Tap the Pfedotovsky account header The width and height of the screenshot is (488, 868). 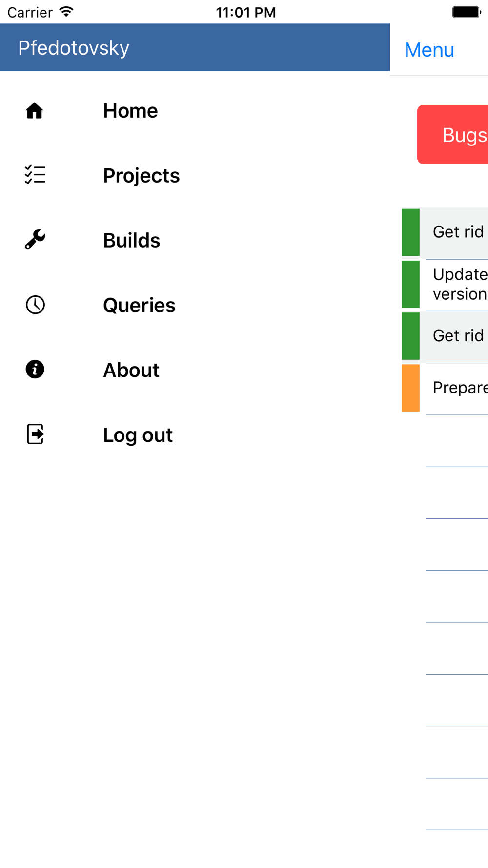tap(74, 48)
